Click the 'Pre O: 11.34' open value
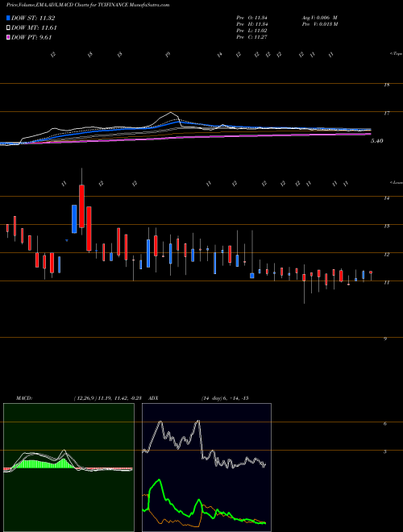This screenshot has width=403, height=532. tap(252, 18)
